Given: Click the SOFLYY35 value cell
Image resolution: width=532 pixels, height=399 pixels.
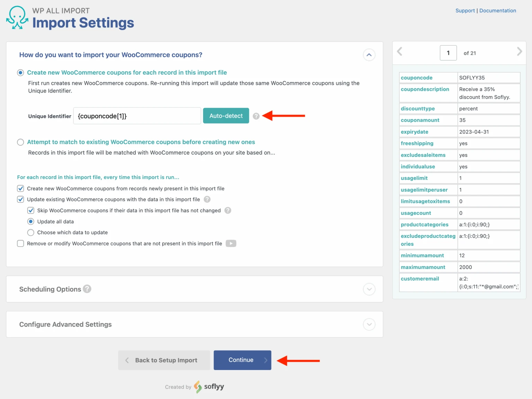Looking at the screenshot, I should click(x=489, y=78).
